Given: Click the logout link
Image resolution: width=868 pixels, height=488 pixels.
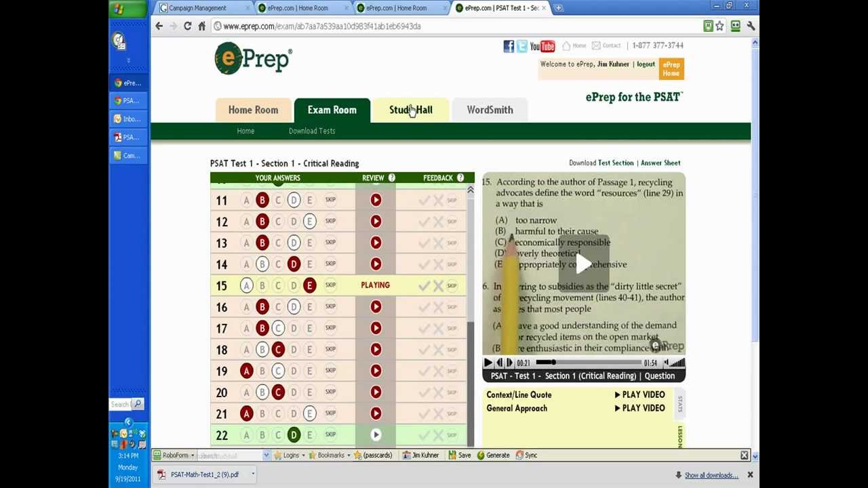Looking at the screenshot, I should tap(646, 64).
